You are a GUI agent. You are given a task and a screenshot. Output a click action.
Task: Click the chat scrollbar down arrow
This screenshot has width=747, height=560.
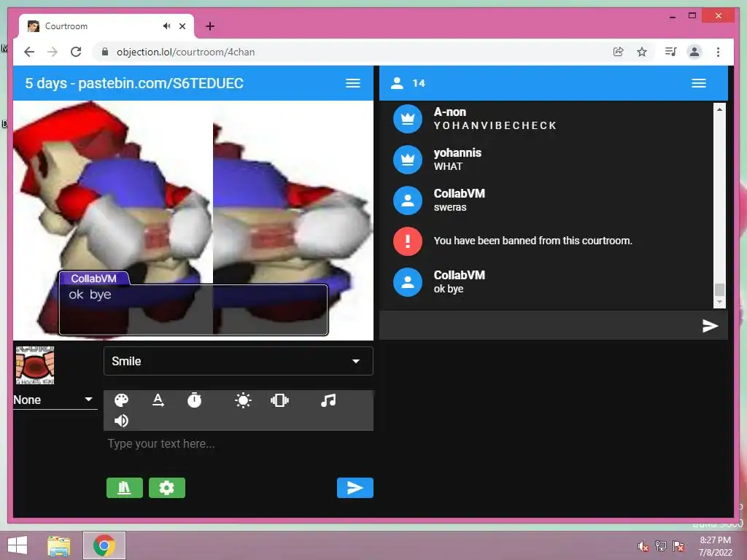[719, 302]
